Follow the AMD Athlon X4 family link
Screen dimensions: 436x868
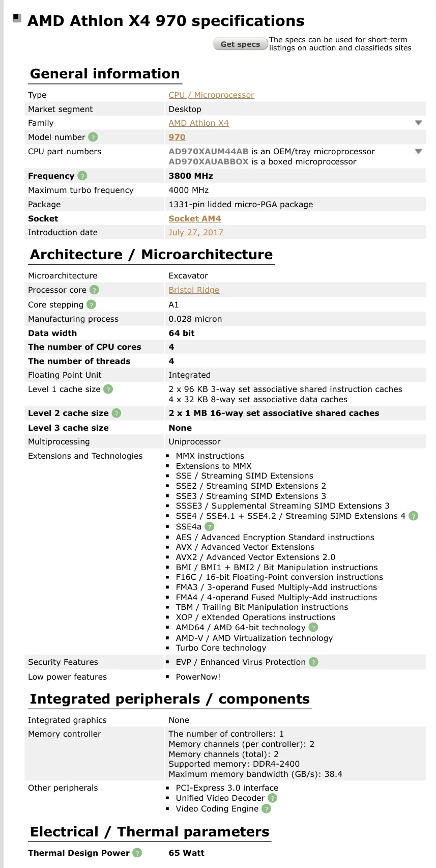coord(198,123)
